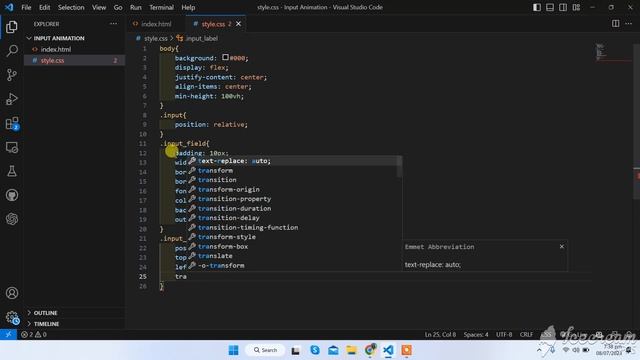Show errors and warnings count in status bar
The image size is (640, 360).
(x=34, y=334)
